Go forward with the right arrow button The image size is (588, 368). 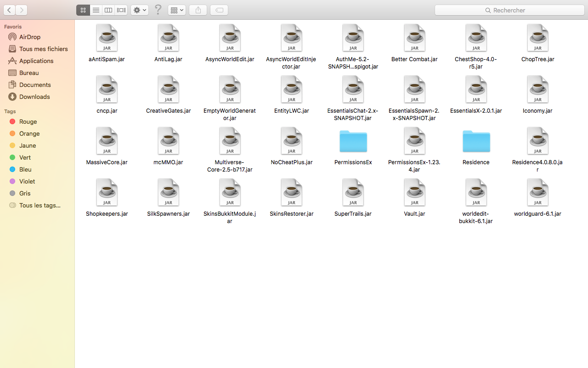tap(21, 10)
